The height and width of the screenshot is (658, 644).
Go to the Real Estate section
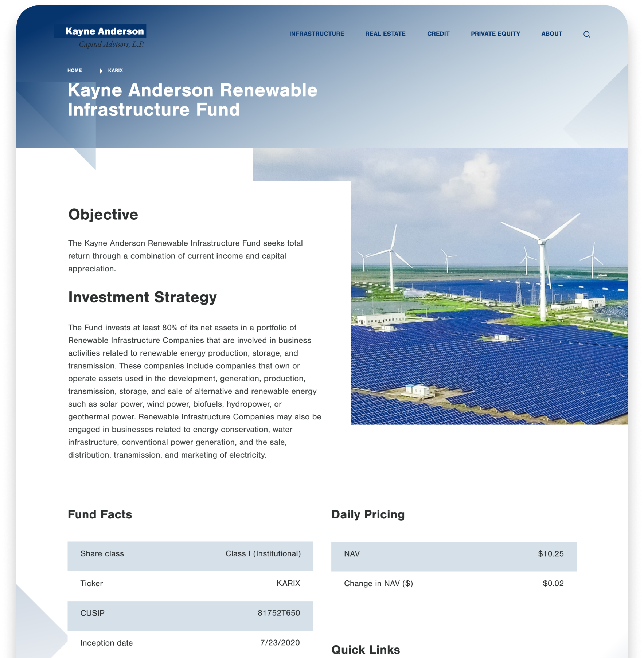coord(385,34)
